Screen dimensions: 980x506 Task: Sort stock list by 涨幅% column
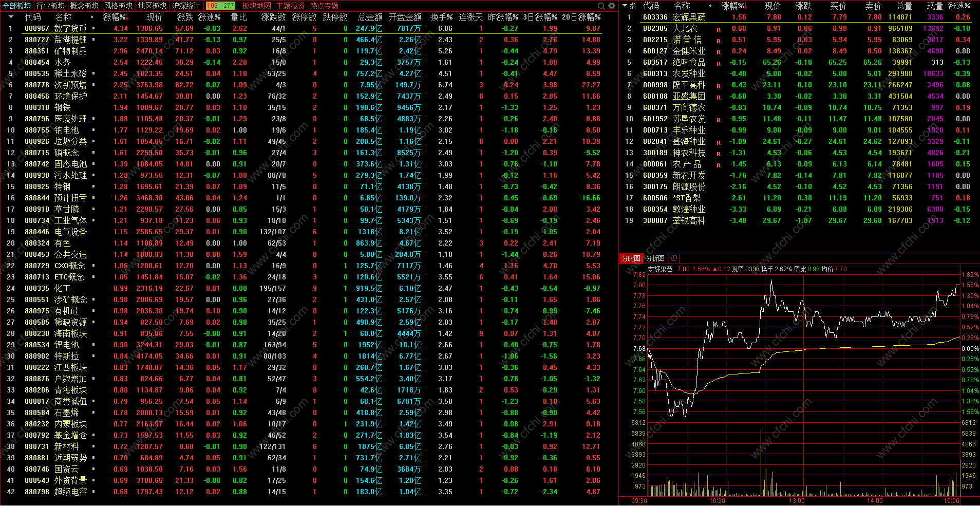click(734, 6)
